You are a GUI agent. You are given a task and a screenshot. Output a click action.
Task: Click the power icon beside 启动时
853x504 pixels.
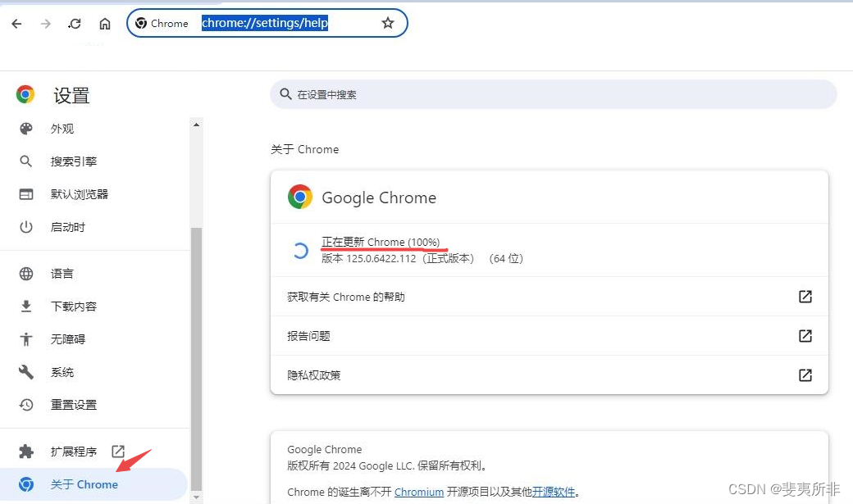tap(26, 227)
